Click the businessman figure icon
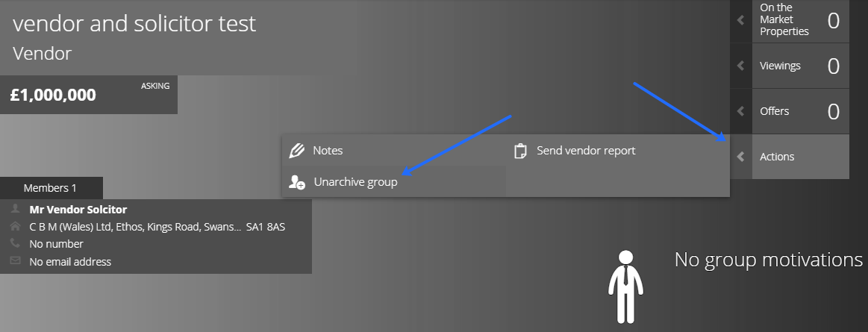The height and width of the screenshot is (332, 868). coord(625,286)
